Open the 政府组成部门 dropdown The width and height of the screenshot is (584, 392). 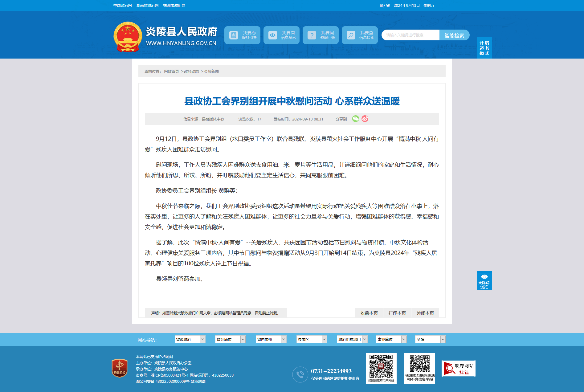(x=352, y=339)
